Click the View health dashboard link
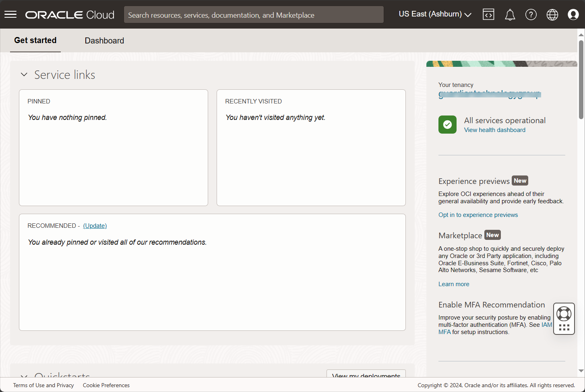Screen dimensions: 585x392 point(494,130)
